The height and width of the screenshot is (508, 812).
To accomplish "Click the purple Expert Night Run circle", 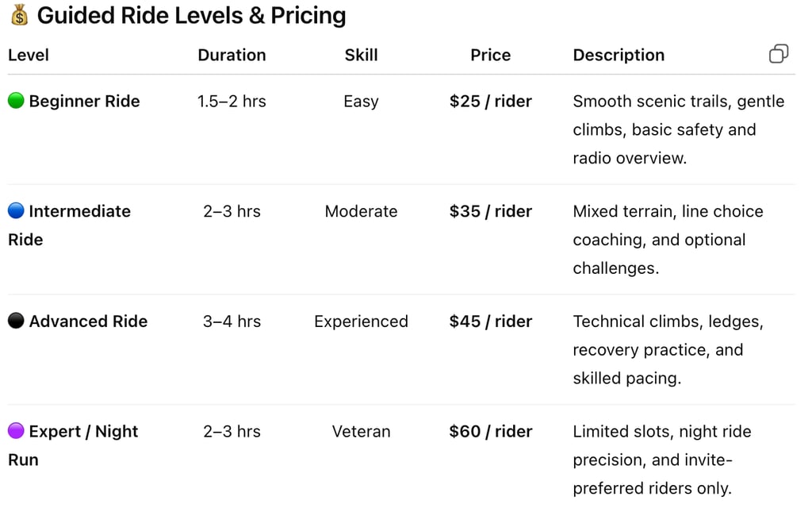I will (16, 431).
